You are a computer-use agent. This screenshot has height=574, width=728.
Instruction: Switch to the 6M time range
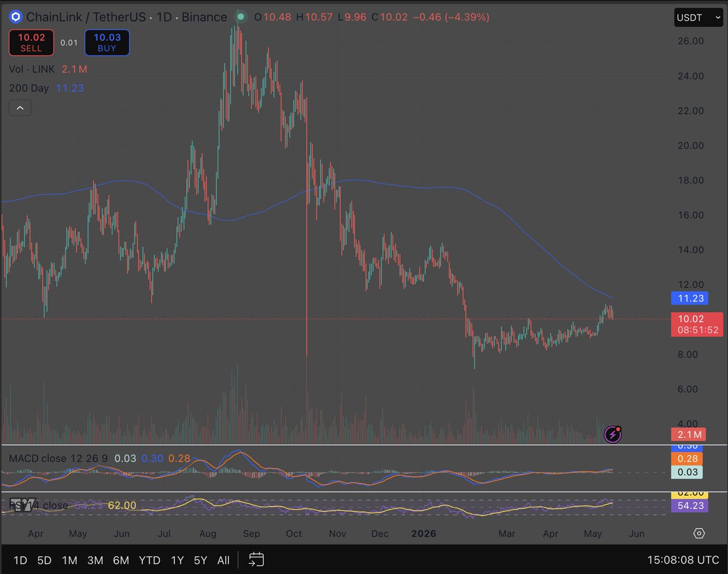coord(121,560)
